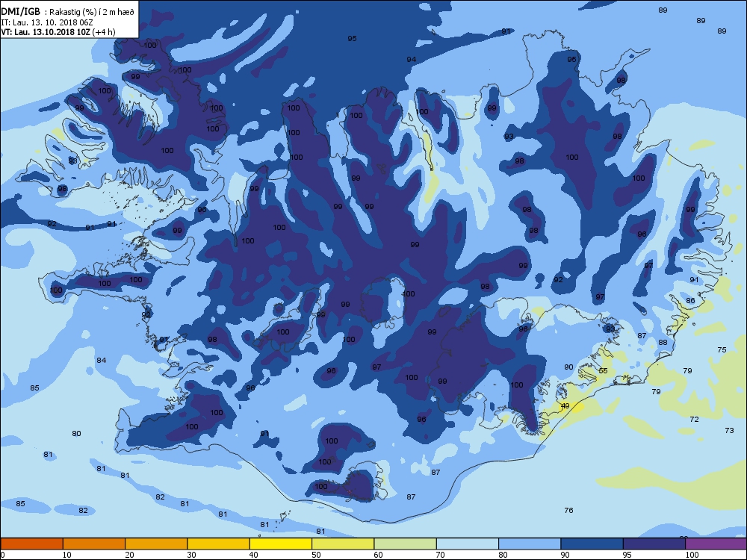Screen dimensions: 747x560
Task: Click the '88' humidity value on the map
Action: (663, 343)
